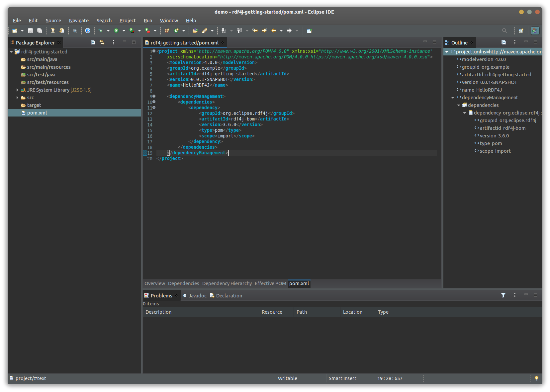Screen dimensions: 550x392
Task: Click the New file wizard icon
Action: click(x=15, y=31)
